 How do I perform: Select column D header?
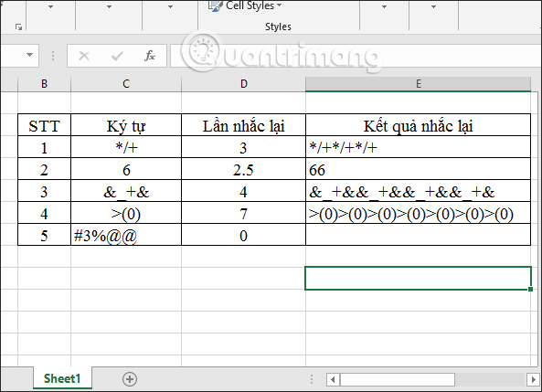pyautogui.click(x=244, y=84)
